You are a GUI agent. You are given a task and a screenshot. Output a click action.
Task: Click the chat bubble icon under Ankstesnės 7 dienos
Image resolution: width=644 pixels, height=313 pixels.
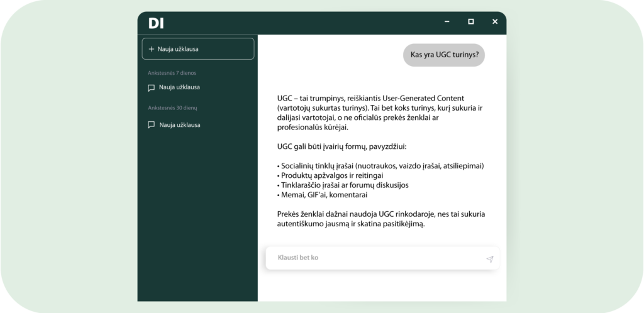coord(151,87)
